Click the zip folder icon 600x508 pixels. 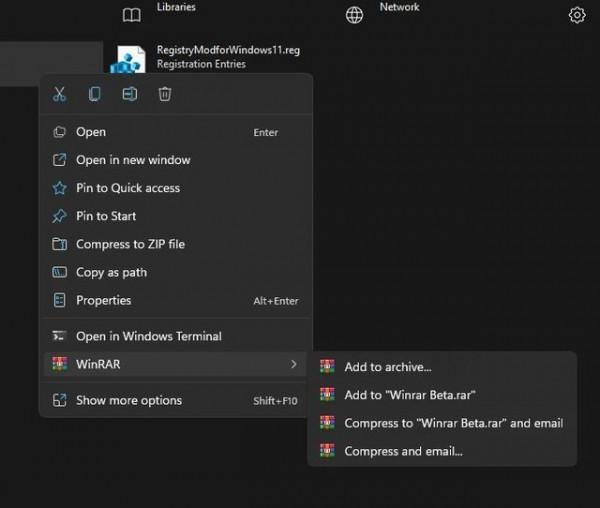pyautogui.click(x=59, y=244)
